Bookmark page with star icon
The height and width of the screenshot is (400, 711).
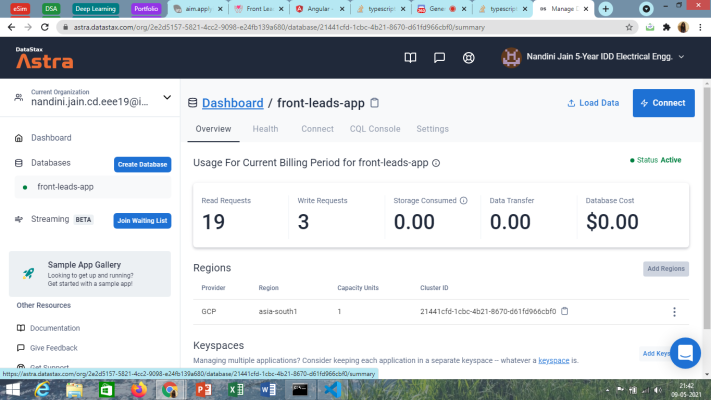pos(629,27)
